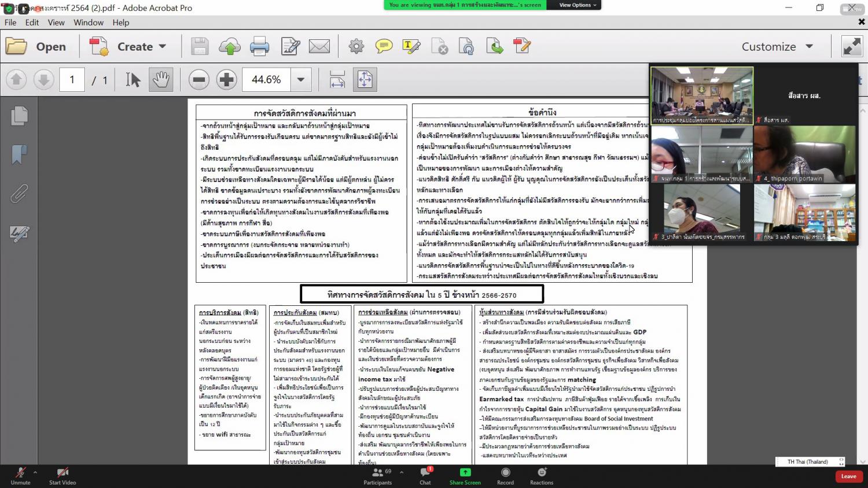Screen dimensions: 868x488
Task: Open the Participants panel
Action: point(378,476)
